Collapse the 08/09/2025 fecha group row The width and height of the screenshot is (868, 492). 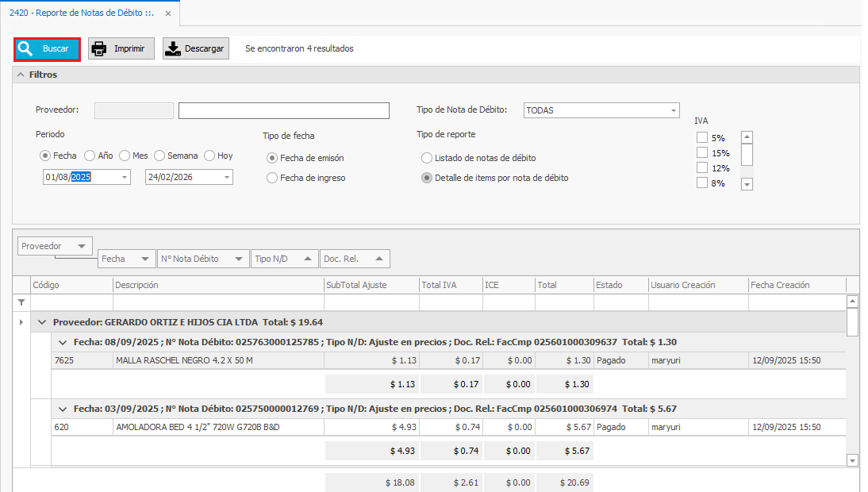[x=63, y=342]
